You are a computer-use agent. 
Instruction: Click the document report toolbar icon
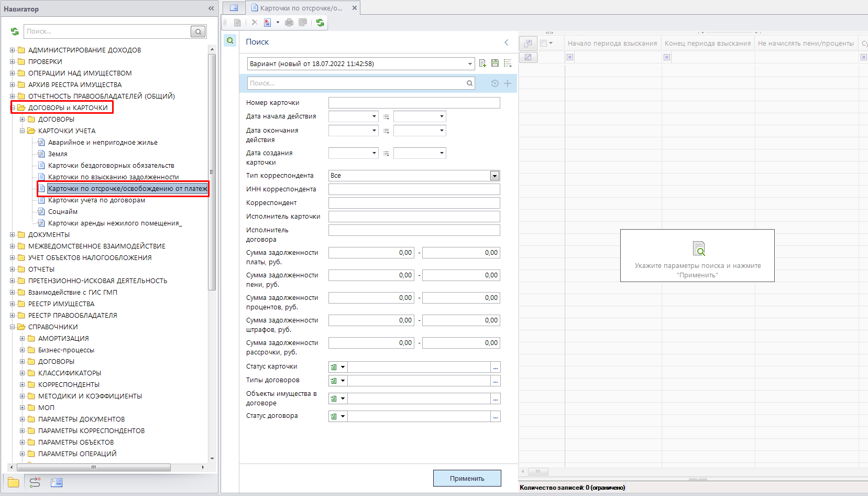pyautogui.click(x=268, y=23)
